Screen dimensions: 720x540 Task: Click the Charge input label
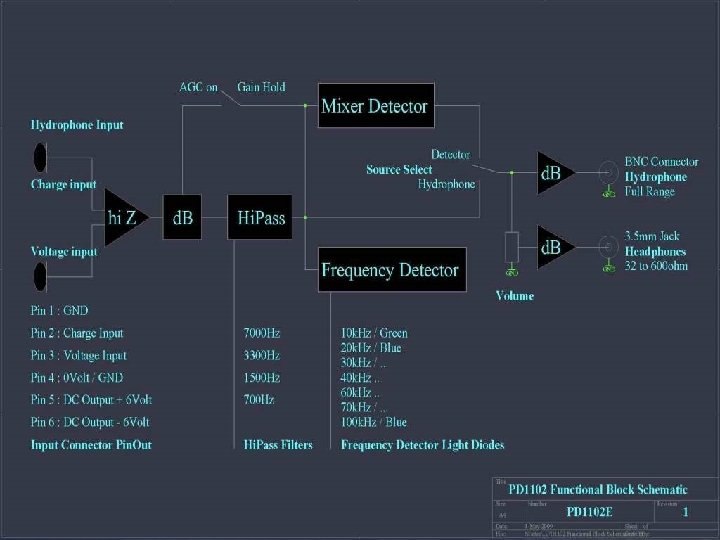[x=63, y=184]
